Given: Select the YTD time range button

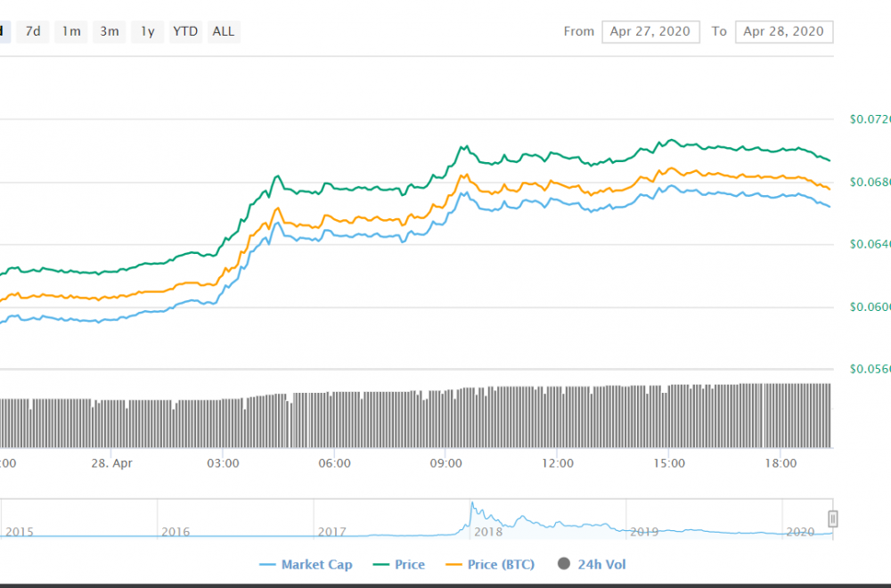Looking at the screenshot, I should (x=186, y=32).
